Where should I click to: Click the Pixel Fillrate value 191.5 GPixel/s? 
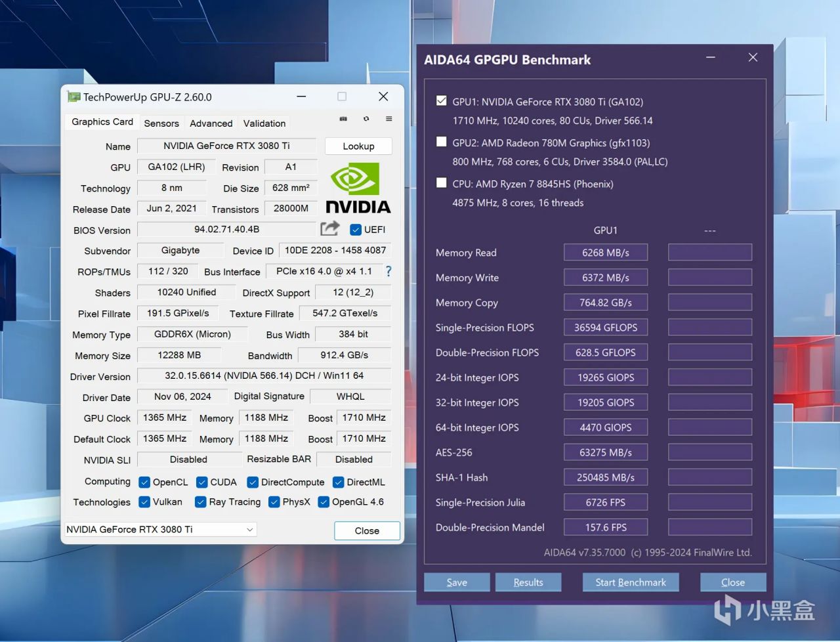(178, 313)
